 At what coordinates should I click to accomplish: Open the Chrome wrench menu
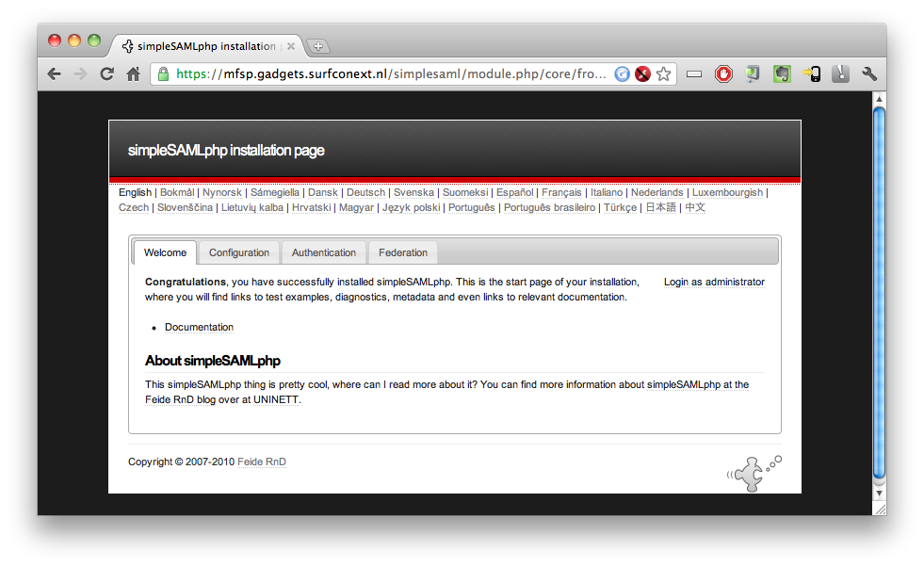click(869, 74)
